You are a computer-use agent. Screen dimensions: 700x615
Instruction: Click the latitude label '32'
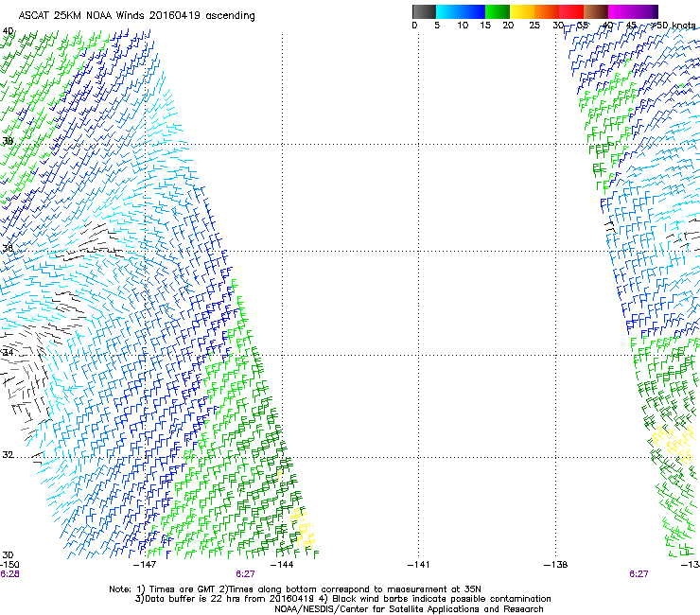(8, 455)
